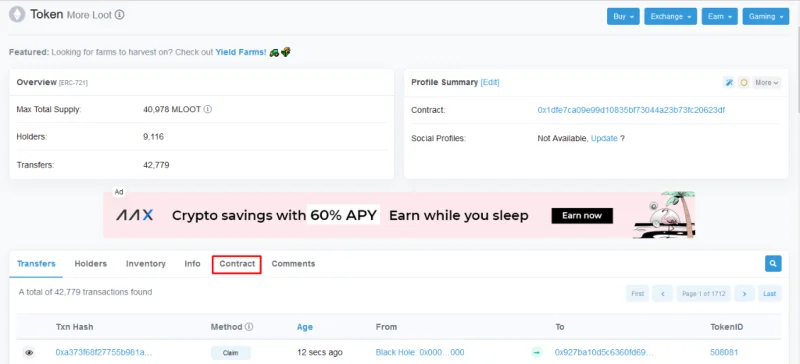Click the info icon beside Method header
The image size is (800, 364).
click(x=249, y=327)
